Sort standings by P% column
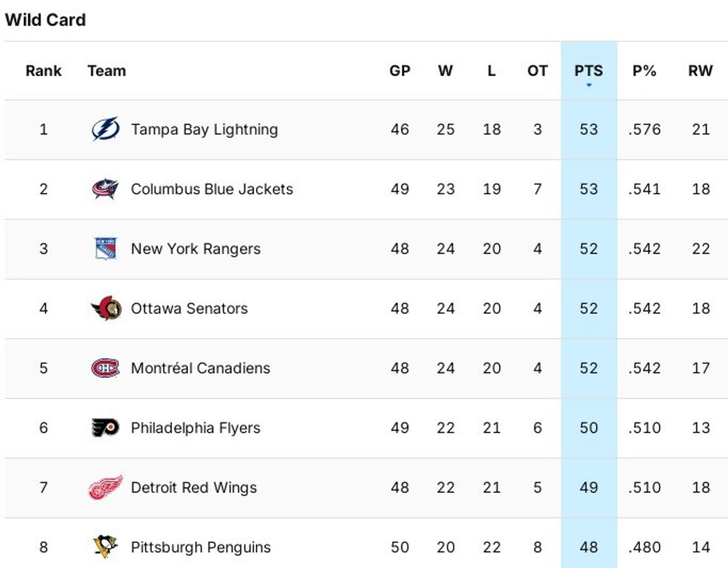The image size is (728, 568). coord(644,71)
